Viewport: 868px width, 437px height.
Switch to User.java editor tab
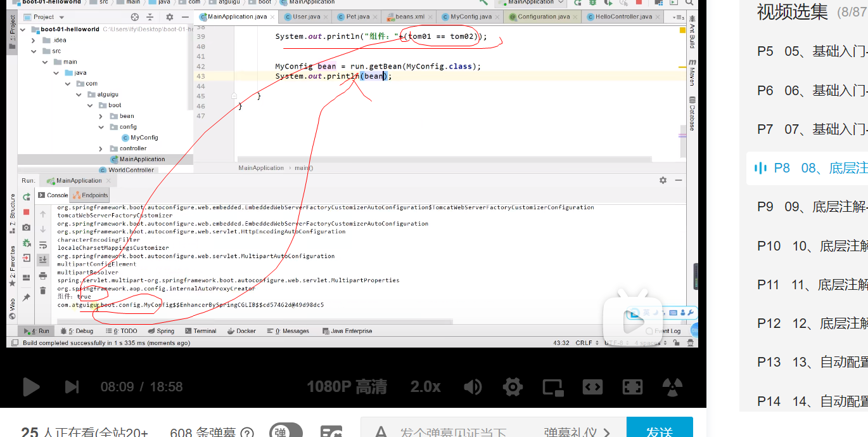click(304, 16)
